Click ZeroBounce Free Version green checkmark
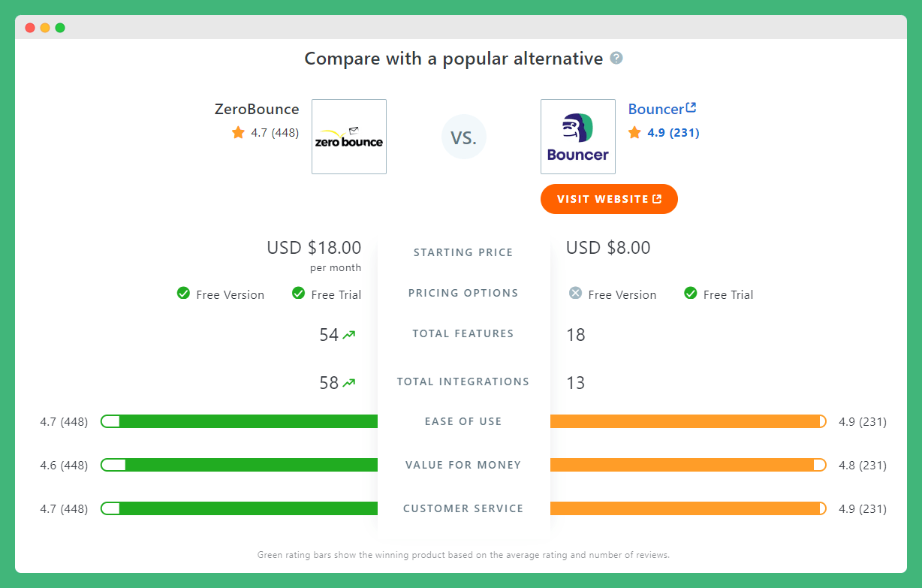The image size is (922, 588). pos(183,294)
